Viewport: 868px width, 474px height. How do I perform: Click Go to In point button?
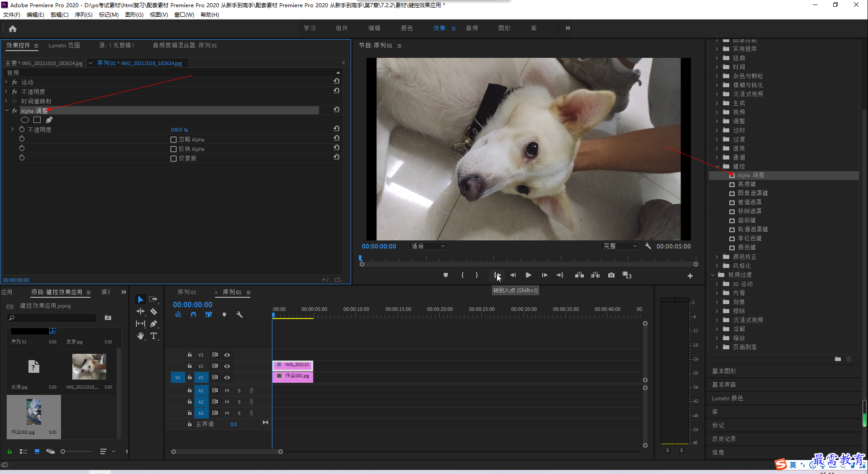(497, 275)
